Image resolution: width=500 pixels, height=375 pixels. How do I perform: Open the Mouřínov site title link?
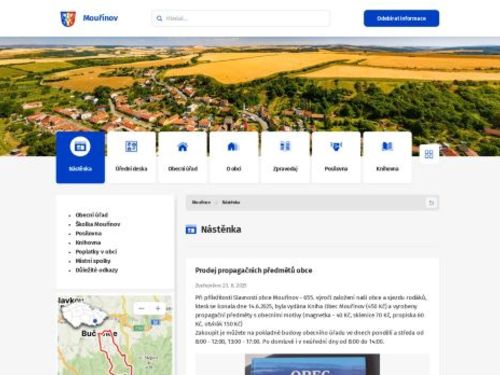pos(100,18)
